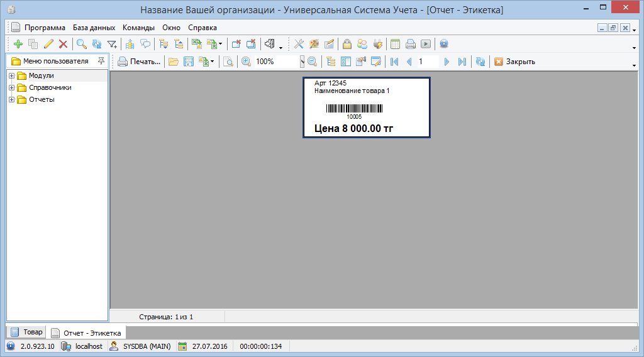This screenshot has height=357, width=644.
Task: Click the zoom in magnifier icon
Action: coord(246,62)
